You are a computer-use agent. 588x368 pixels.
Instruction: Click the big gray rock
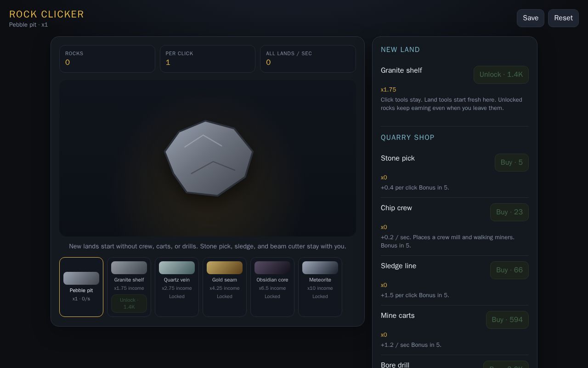click(209, 158)
